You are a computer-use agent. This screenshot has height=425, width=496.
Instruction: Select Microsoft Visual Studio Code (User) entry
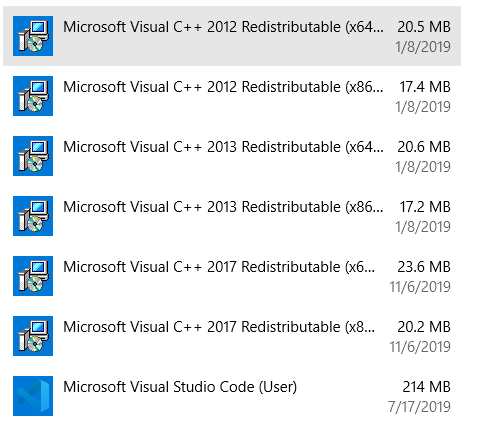click(x=232, y=396)
